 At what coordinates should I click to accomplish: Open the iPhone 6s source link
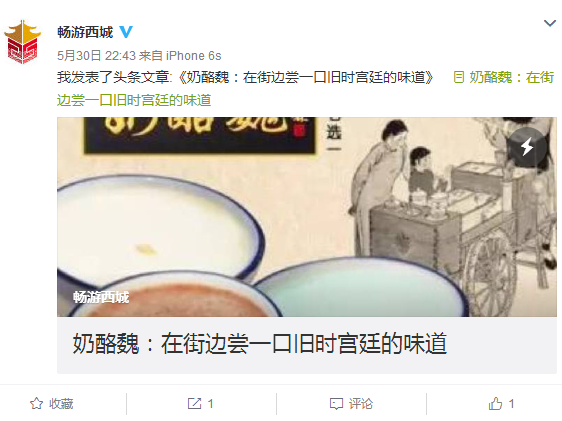pos(194,56)
